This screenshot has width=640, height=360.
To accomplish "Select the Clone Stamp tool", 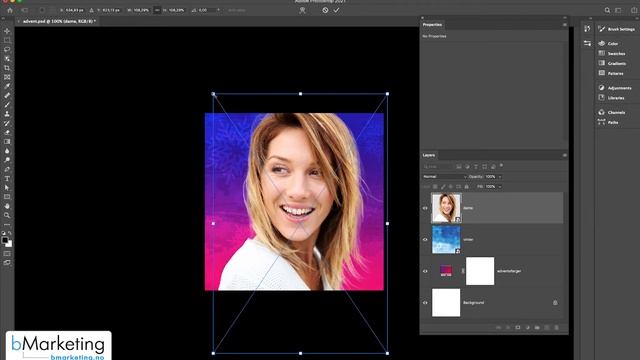I will [7, 114].
